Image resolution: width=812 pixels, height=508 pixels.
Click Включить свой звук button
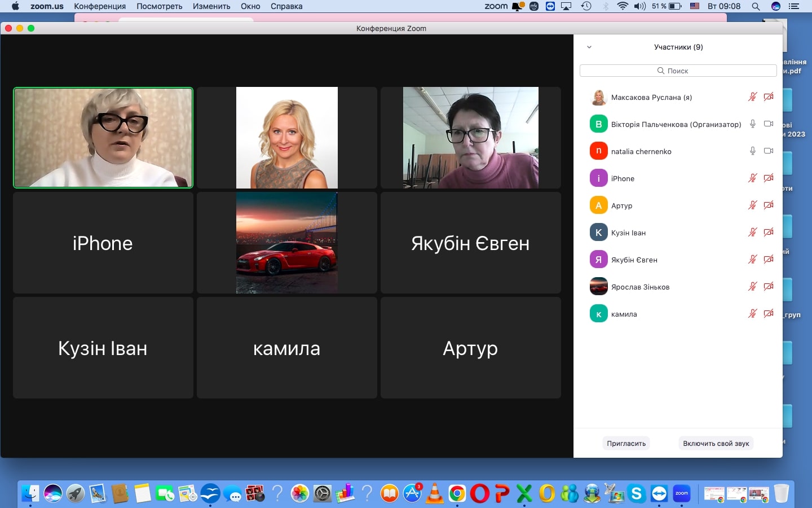(716, 443)
